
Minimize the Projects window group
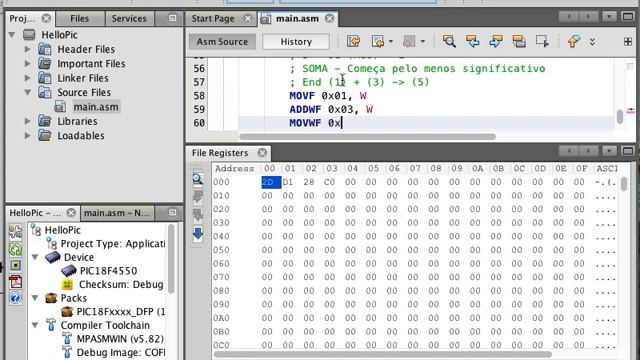coord(173,18)
